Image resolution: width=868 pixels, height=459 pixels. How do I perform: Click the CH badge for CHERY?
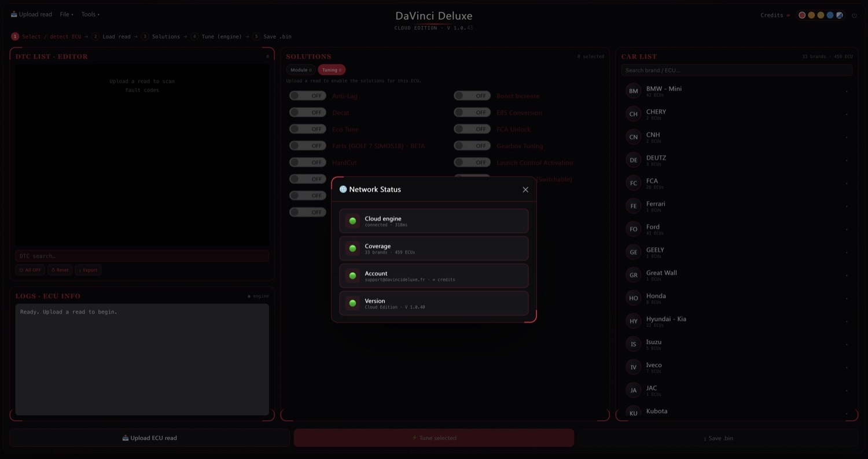pyautogui.click(x=634, y=114)
